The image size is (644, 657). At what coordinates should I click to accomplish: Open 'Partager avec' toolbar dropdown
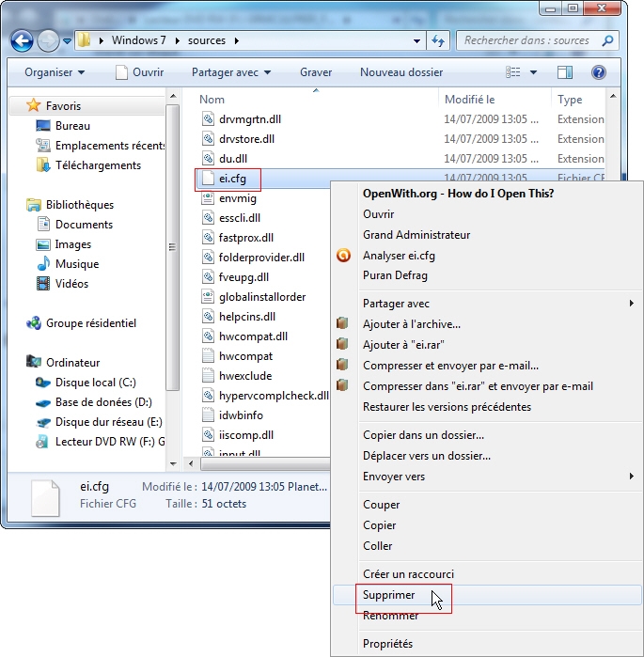click(x=231, y=72)
